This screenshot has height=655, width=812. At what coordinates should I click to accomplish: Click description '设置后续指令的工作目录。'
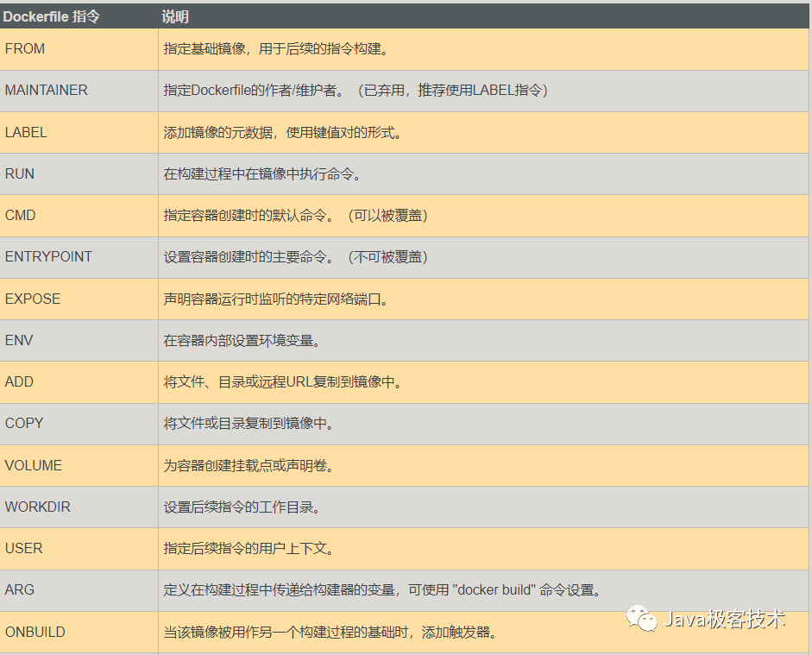click(242, 507)
